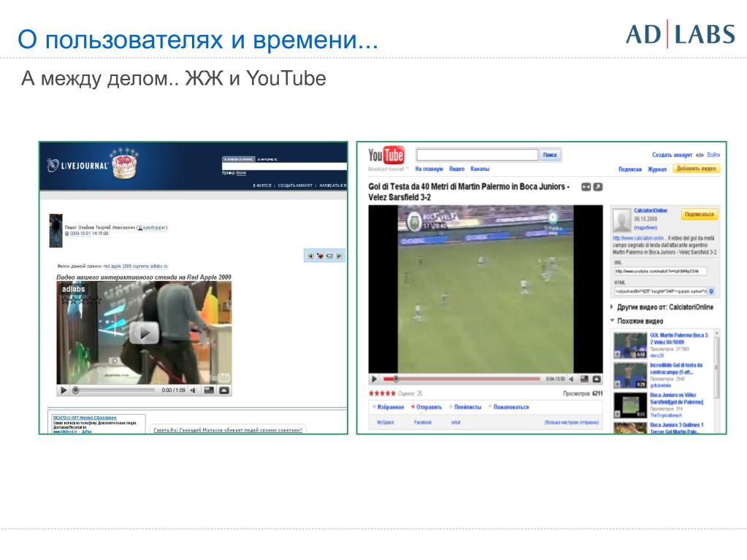Open Boca Juniors 3 Quilmes 1 related video
This screenshot has height=560, width=747.
676,428
